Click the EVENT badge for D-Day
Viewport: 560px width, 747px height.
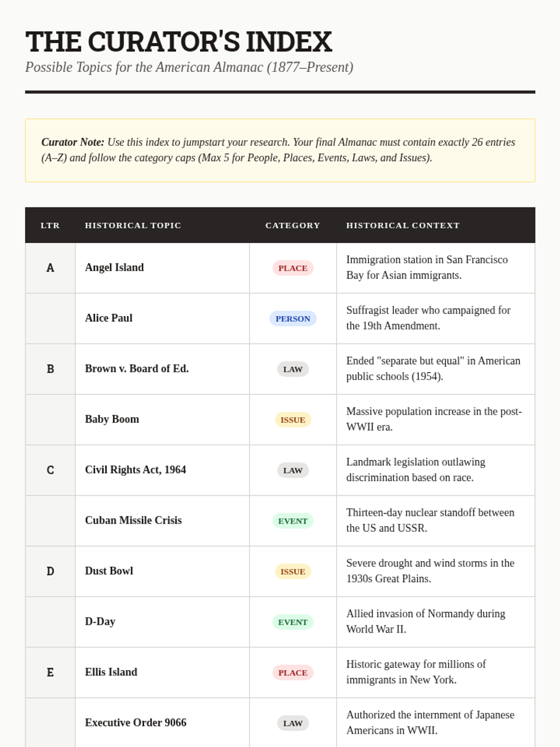pyautogui.click(x=293, y=622)
